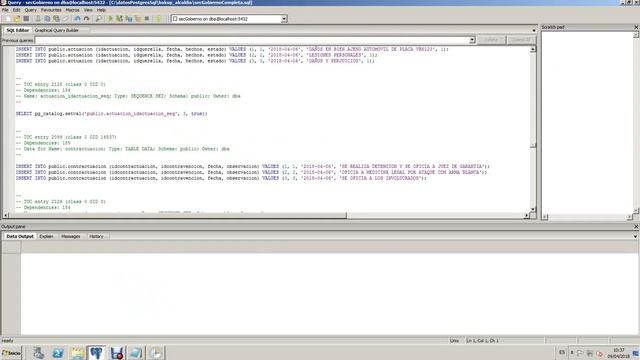Open the View menu

(88, 10)
